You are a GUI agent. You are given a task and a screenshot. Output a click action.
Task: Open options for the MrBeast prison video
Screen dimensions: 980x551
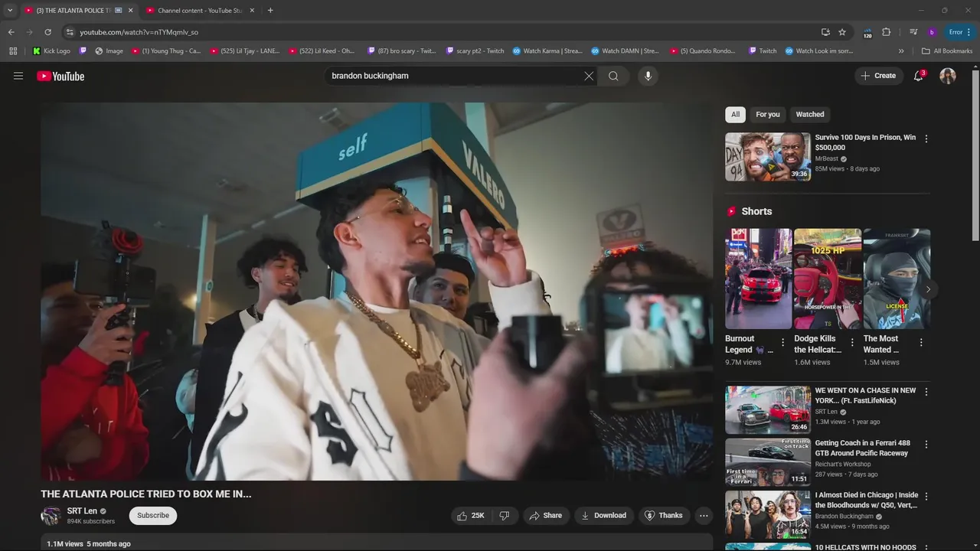coord(926,139)
